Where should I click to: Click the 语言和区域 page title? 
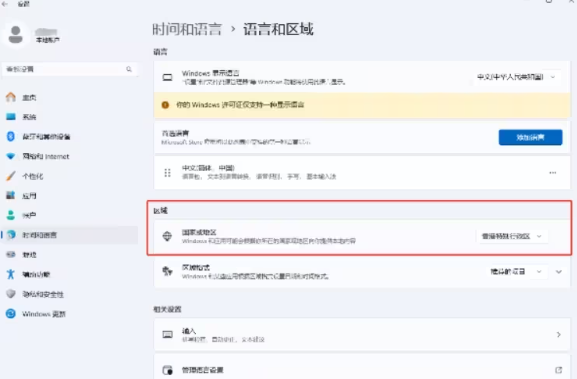pos(278,29)
